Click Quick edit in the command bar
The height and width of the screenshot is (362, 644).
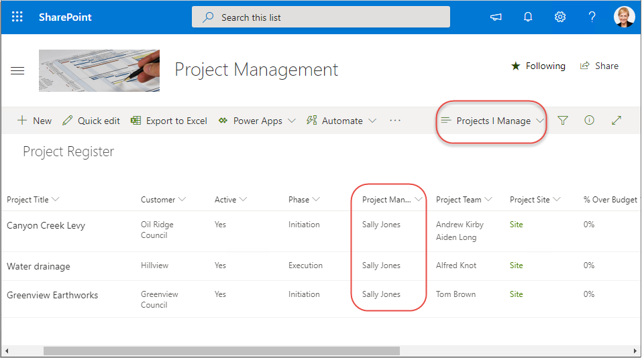point(91,121)
